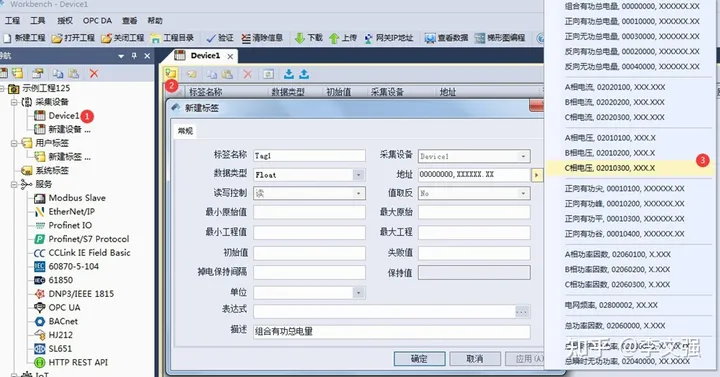Open the 读写控制 dropdown
The height and width of the screenshot is (377, 720).
[358, 193]
